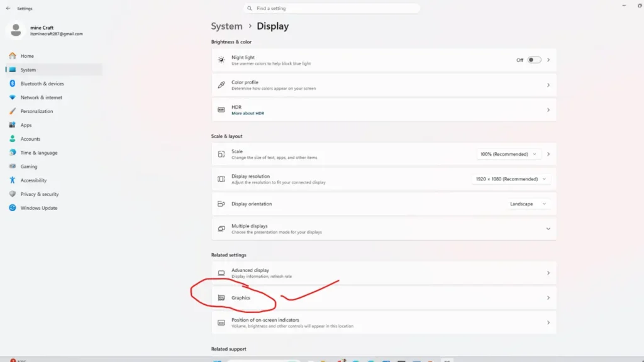Click the Find a setting search box
Viewport: 644px width, 362px height.
(331, 8)
